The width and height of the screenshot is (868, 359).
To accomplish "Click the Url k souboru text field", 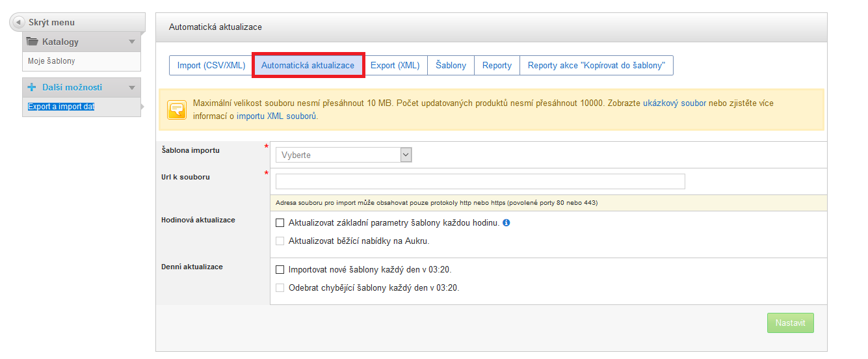I will 480,181.
